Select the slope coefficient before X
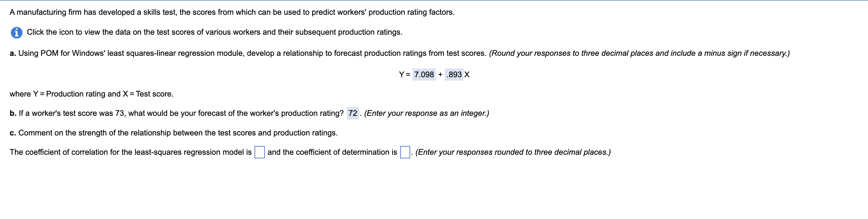 tap(455, 75)
